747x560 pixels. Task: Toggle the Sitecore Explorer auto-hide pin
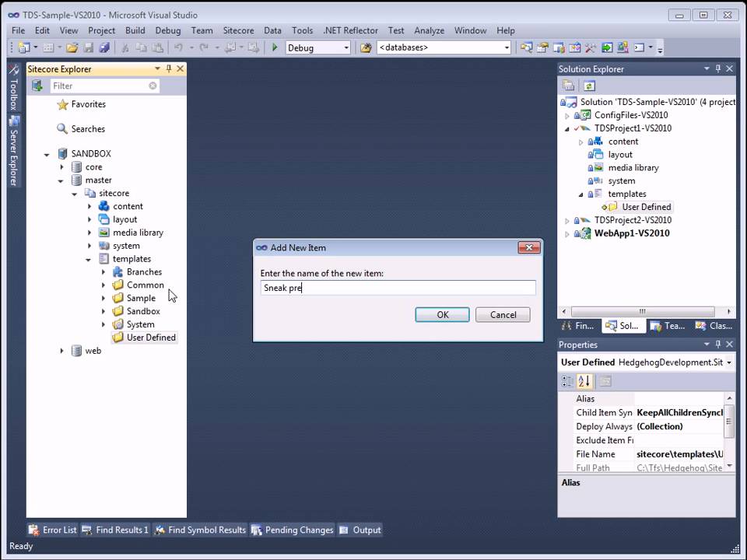[x=169, y=69]
